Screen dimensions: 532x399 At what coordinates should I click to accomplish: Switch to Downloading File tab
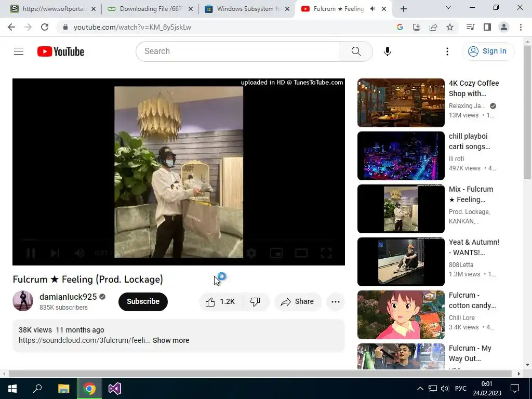tap(149, 9)
